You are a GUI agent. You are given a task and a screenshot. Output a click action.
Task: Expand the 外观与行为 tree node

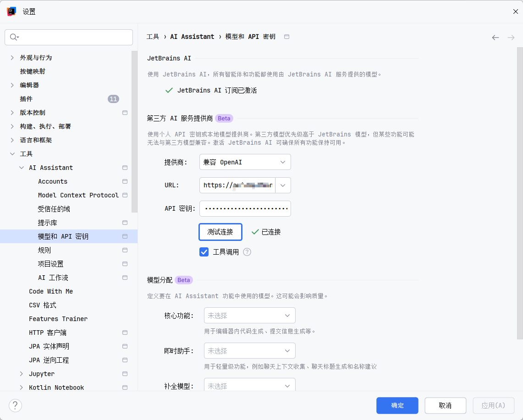point(12,58)
